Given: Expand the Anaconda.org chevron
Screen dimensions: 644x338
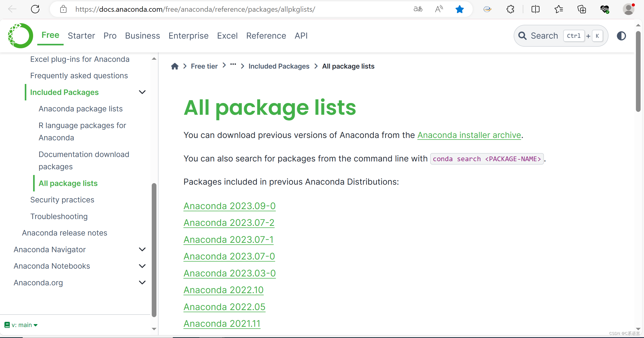Looking at the screenshot, I should click(x=142, y=282).
